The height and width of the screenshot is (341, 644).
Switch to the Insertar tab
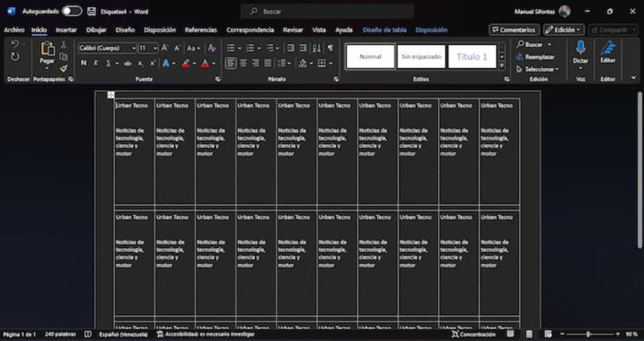pyautogui.click(x=66, y=30)
